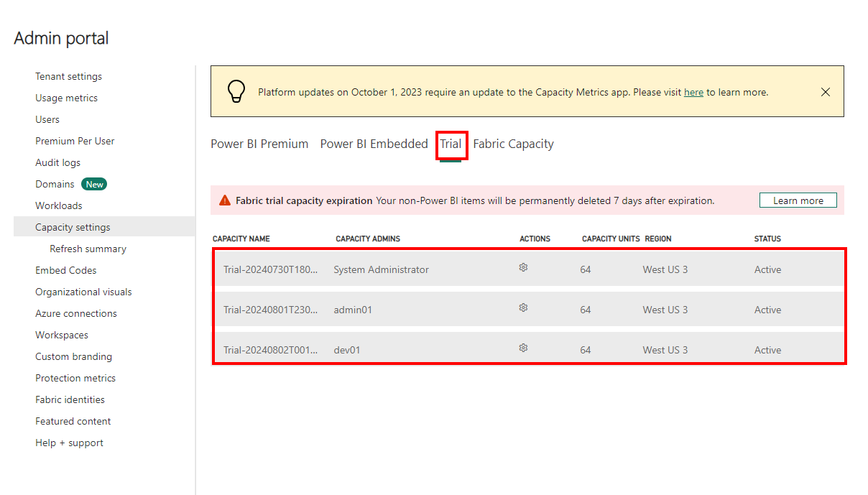Open Tenant settings in the sidebar
868x495 pixels.
(x=68, y=76)
